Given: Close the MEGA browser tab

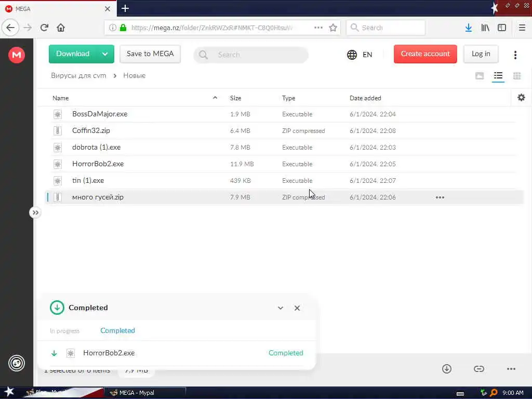Looking at the screenshot, I should [x=108, y=9].
